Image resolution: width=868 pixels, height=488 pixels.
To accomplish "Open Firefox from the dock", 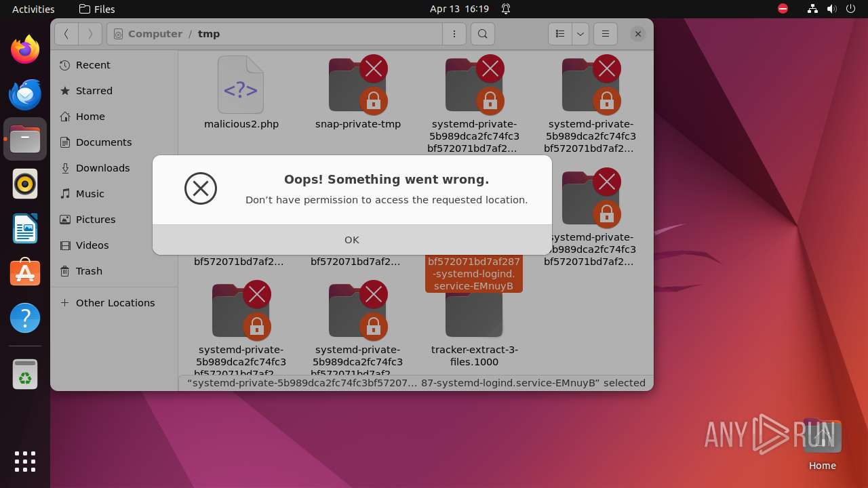I will 25,49.
